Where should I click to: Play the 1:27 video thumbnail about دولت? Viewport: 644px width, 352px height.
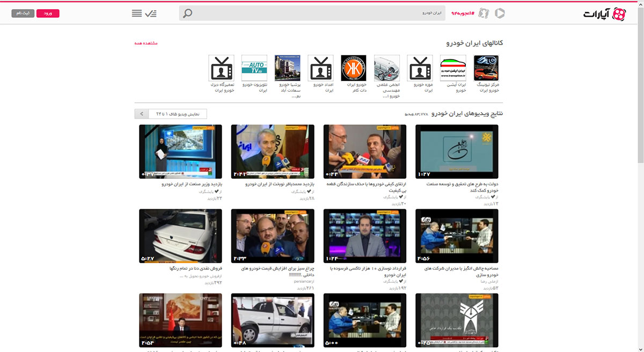(x=457, y=151)
